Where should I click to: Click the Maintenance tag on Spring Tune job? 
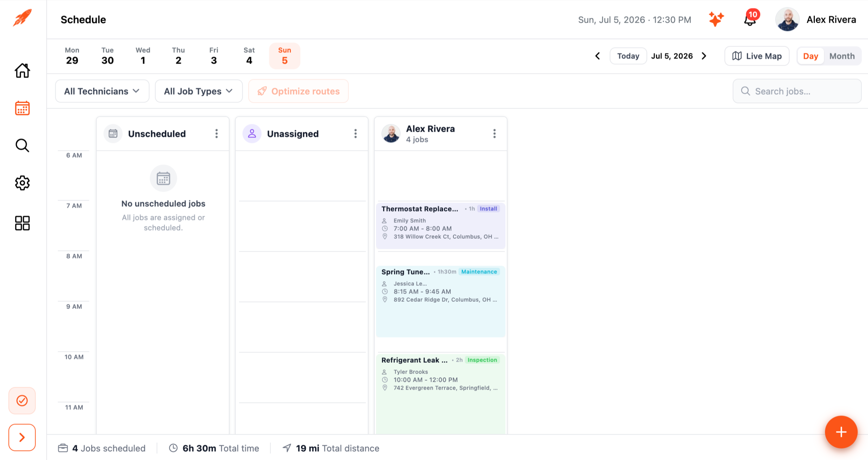click(479, 272)
